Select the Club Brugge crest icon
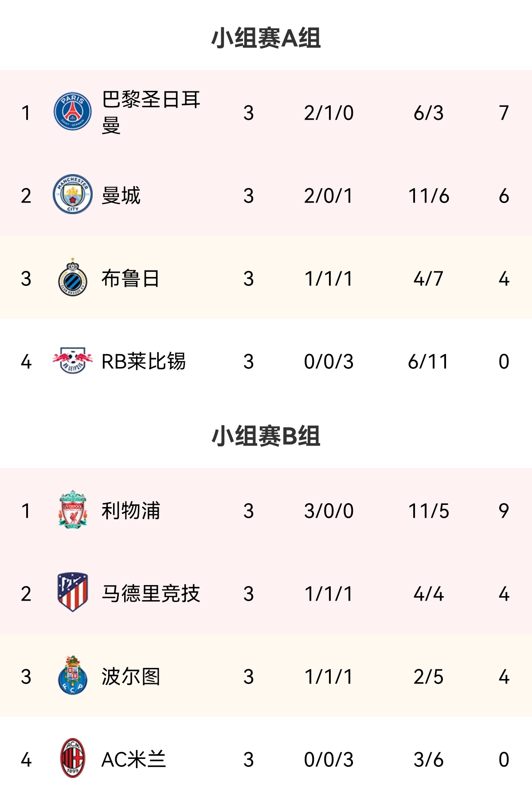This screenshot has height=801, width=532. (73, 278)
